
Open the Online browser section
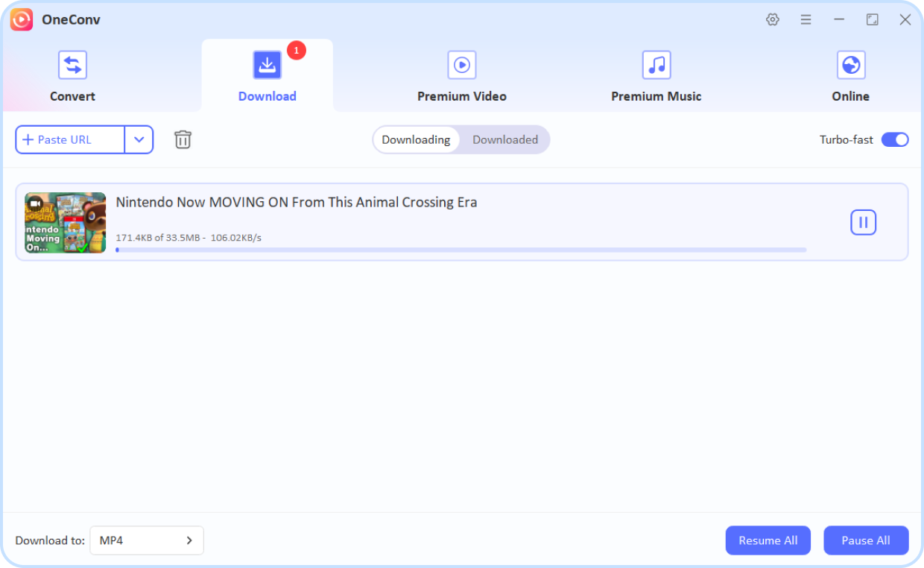coord(850,75)
